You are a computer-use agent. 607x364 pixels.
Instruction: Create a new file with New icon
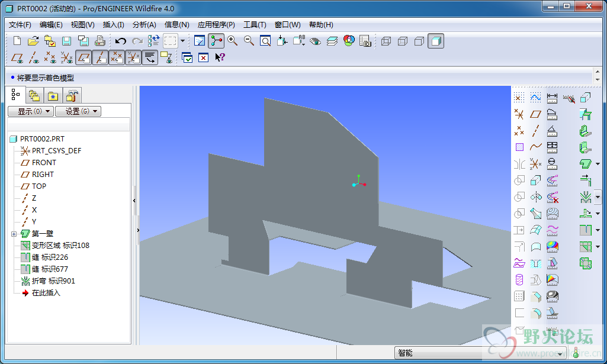pos(17,41)
